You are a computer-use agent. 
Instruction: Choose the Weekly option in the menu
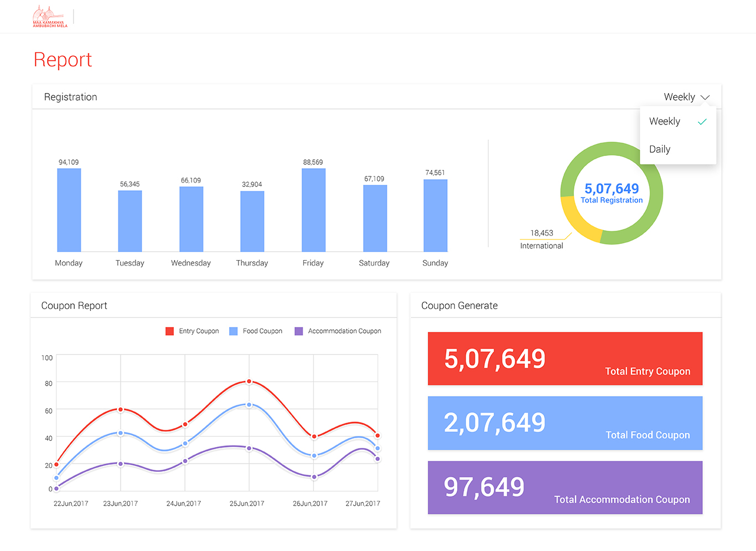pyautogui.click(x=665, y=122)
